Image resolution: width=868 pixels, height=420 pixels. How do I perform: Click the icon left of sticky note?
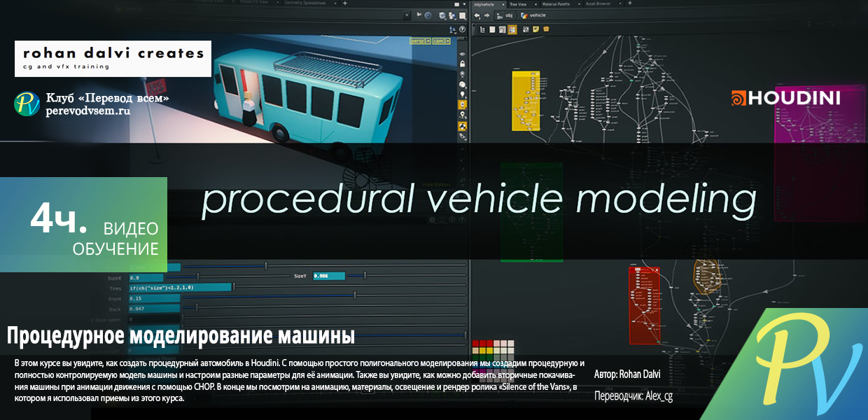[526, 29]
